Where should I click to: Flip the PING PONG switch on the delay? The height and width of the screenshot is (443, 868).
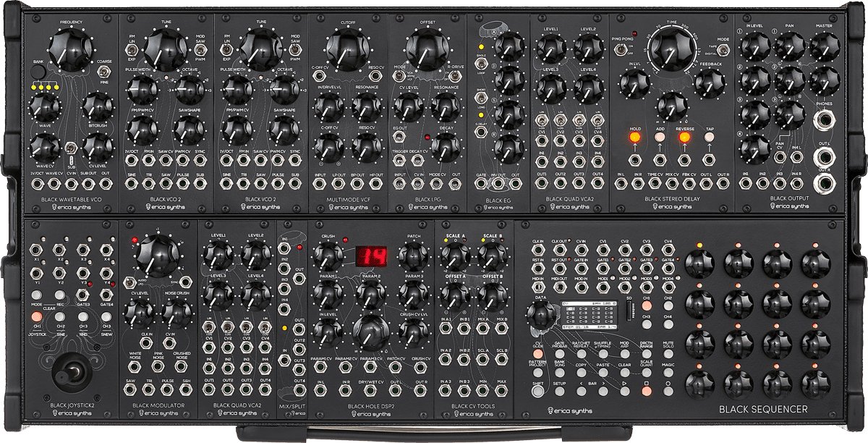(x=619, y=50)
